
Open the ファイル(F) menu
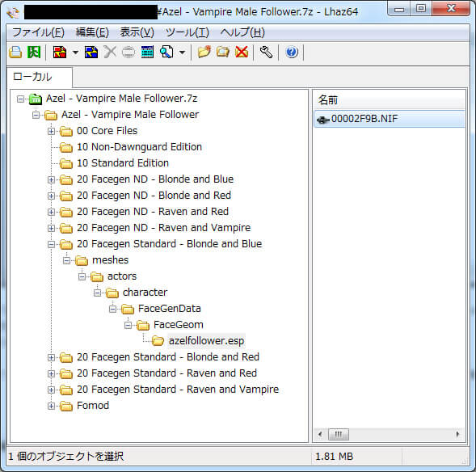[38, 32]
